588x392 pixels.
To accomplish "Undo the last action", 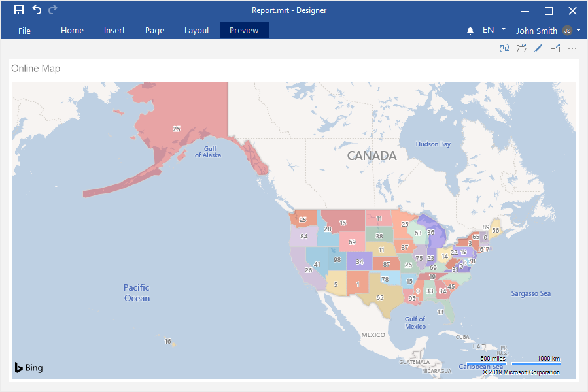I will coord(37,10).
